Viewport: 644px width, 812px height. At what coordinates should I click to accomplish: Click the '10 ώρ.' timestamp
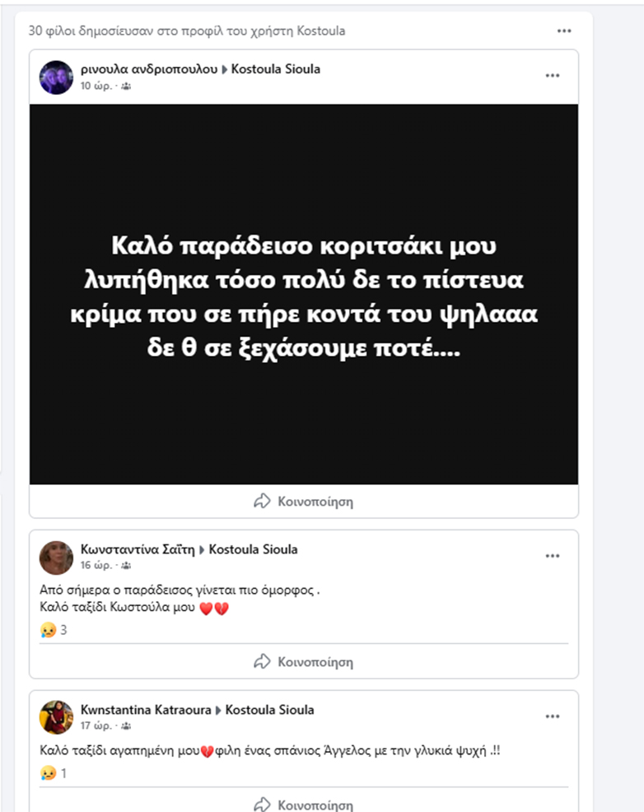pos(96,86)
